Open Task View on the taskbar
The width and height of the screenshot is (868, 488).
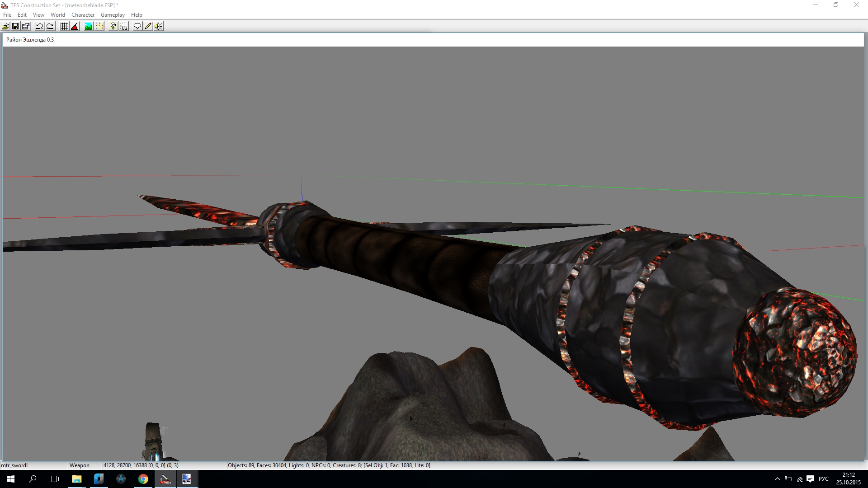(x=54, y=479)
